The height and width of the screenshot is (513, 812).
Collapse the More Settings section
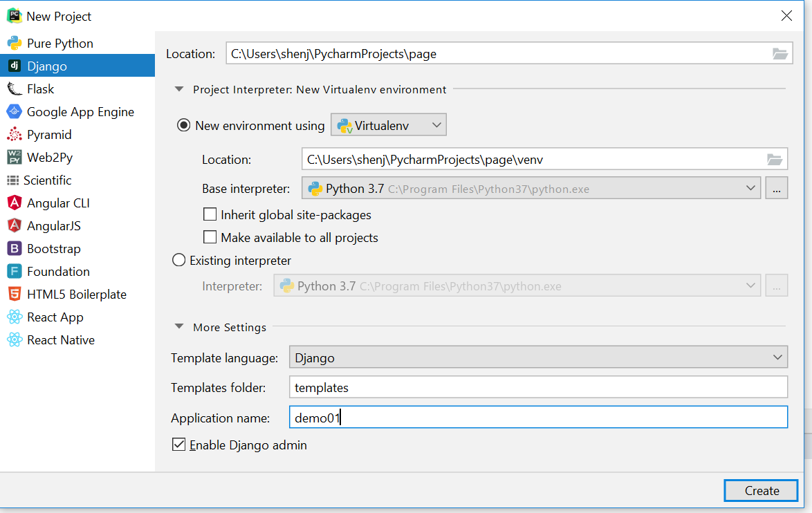pyautogui.click(x=179, y=326)
